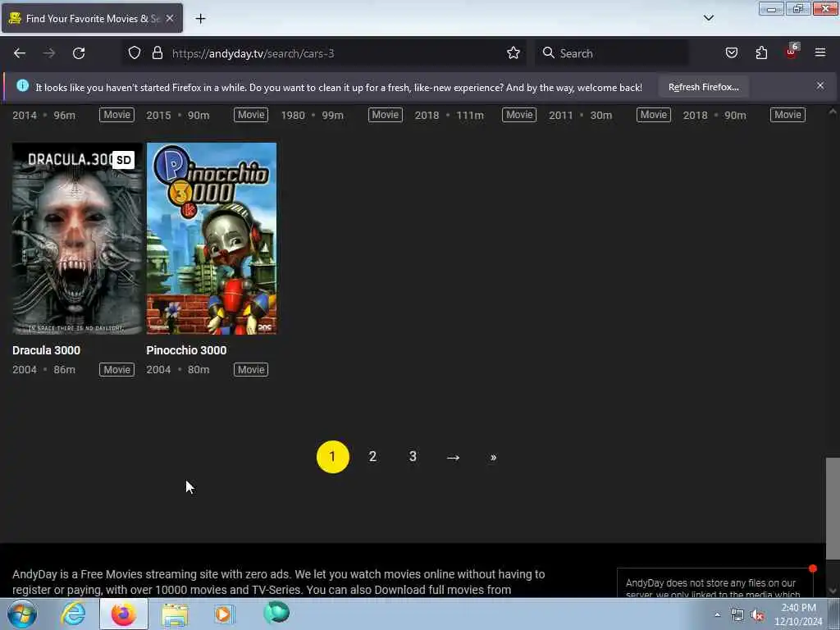The image size is (840, 630).
Task: Click the muted volume tray icon
Action: [x=757, y=615]
